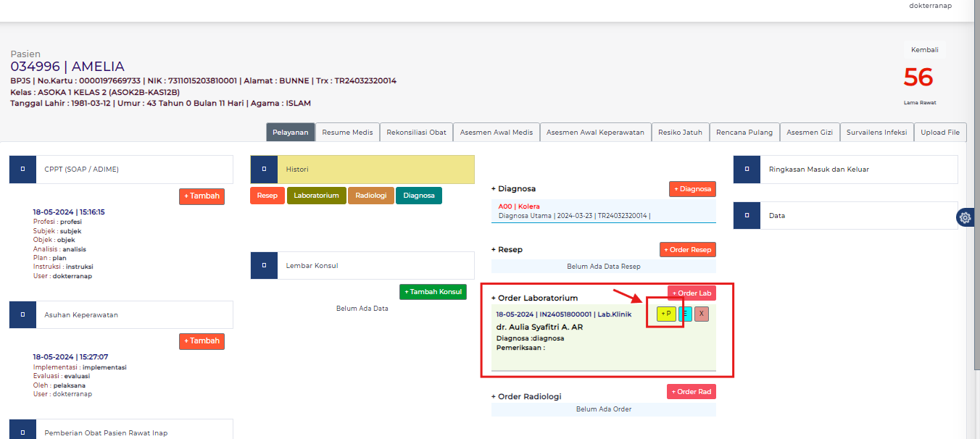Show Laboratorium history
Image resolution: width=980 pixels, height=439 pixels.
point(317,196)
